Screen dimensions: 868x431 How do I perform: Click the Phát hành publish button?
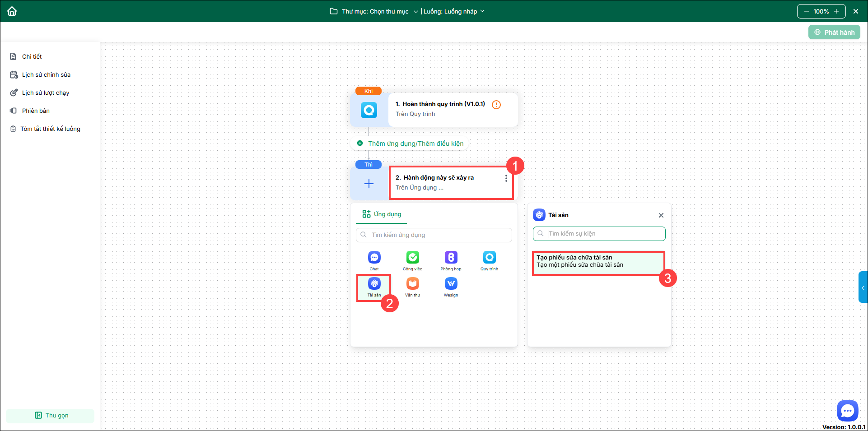point(834,32)
